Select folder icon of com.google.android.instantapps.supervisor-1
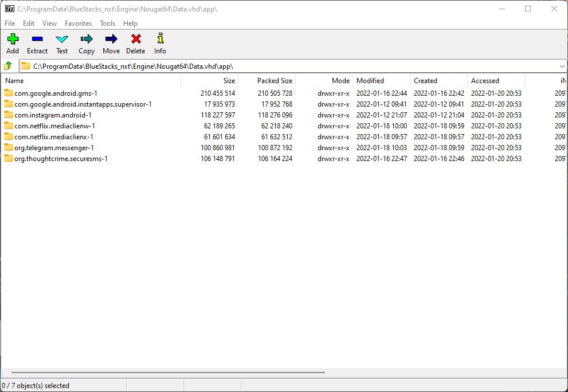 click(9, 104)
